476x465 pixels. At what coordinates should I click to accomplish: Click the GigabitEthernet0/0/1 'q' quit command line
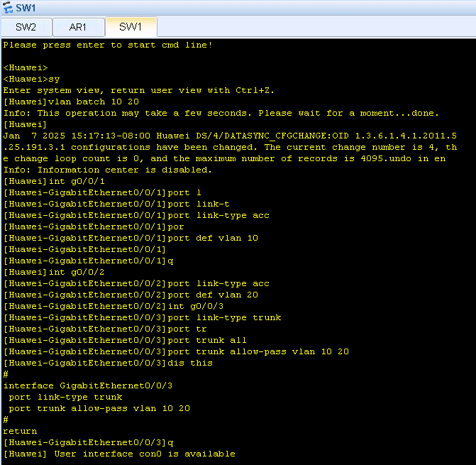click(x=88, y=261)
